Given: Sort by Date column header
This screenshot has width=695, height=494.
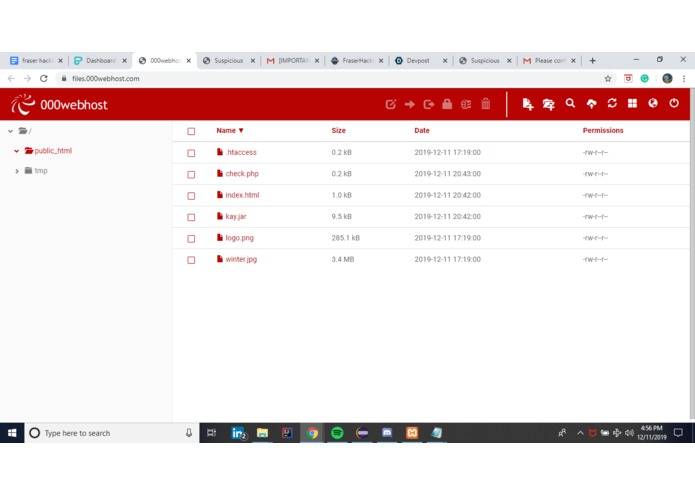Looking at the screenshot, I should coord(422,130).
